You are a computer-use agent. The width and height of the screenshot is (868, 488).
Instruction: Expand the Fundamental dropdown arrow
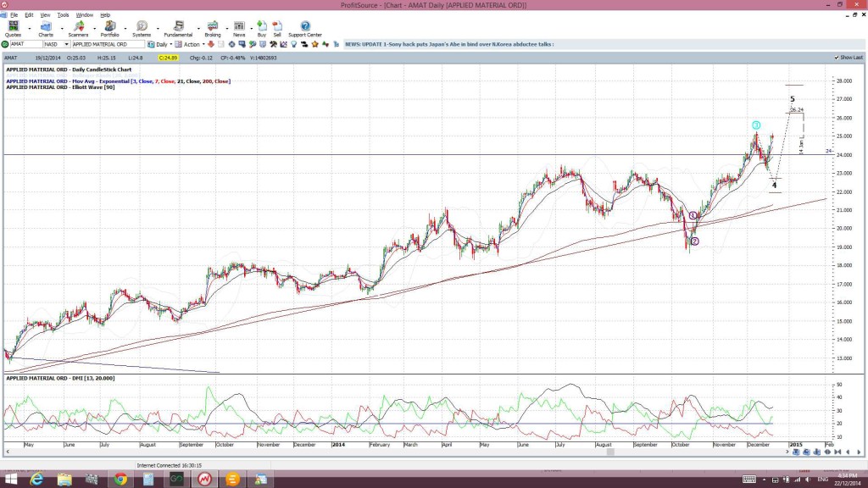(198, 28)
